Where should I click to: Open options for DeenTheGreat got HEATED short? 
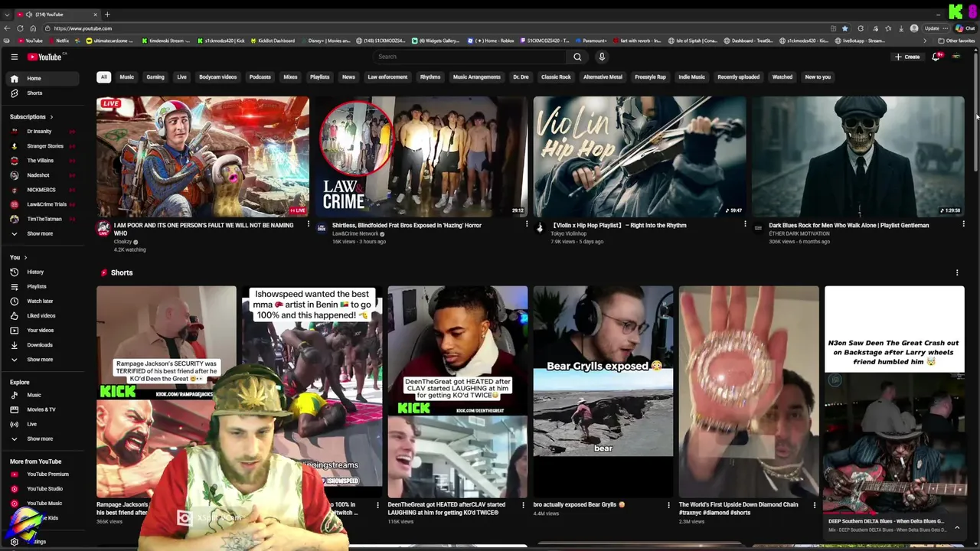pyautogui.click(x=523, y=505)
